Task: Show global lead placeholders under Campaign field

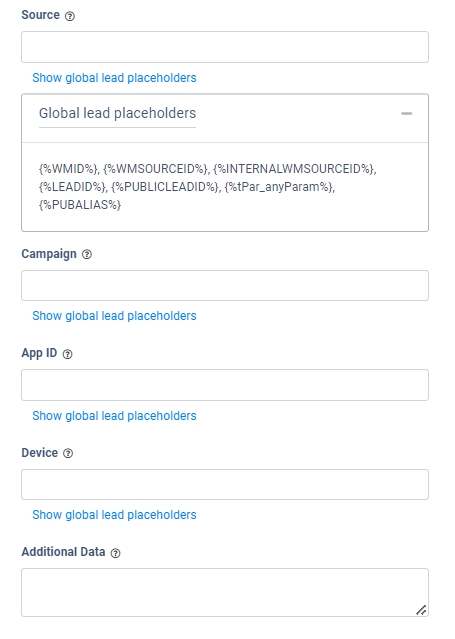Action: coord(114,316)
